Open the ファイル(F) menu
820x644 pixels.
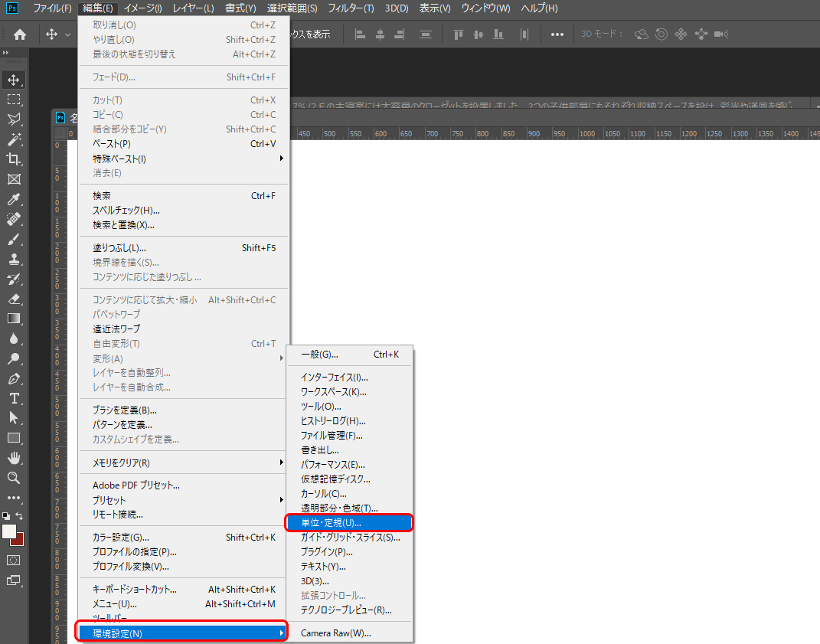point(52,8)
